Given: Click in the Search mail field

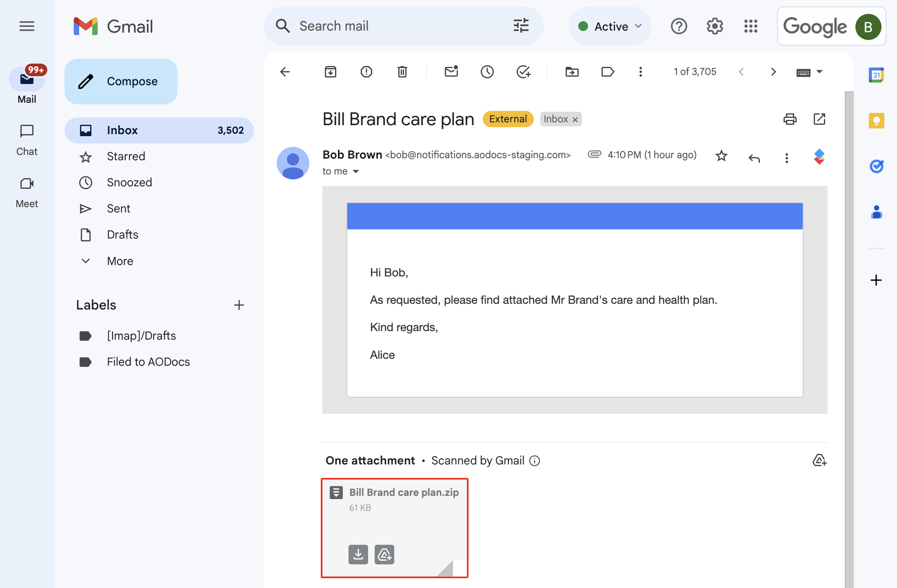Looking at the screenshot, I should point(404,26).
